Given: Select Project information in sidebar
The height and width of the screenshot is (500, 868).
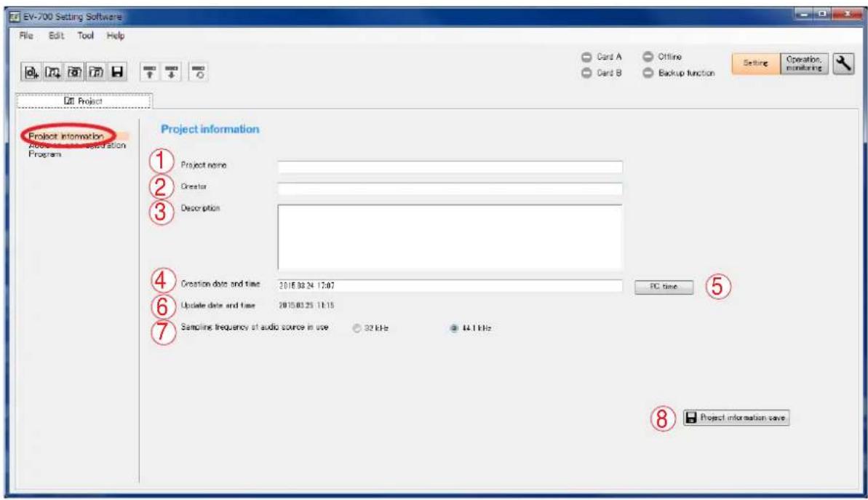Looking at the screenshot, I should click(x=66, y=136).
